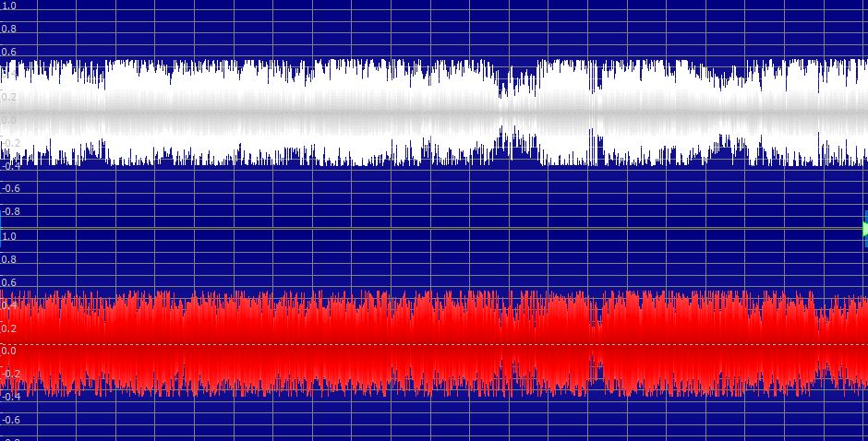
Task: Click the -0.6 amplitude label in white channel
Action: [10, 189]
